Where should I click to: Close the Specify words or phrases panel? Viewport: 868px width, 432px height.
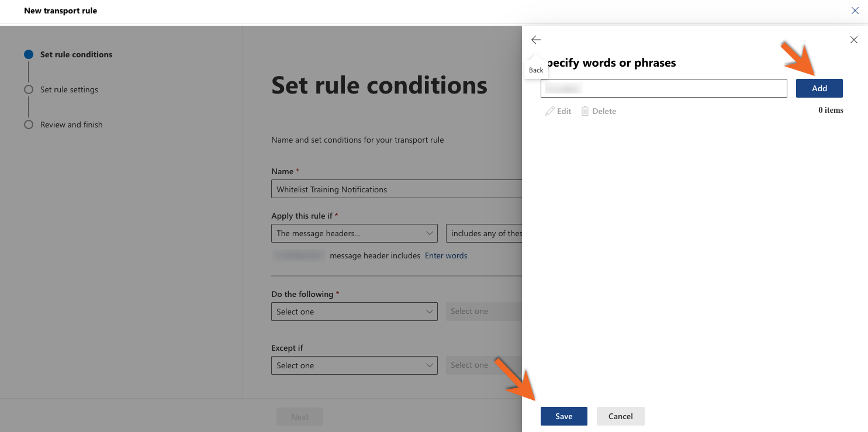(854, 40)
